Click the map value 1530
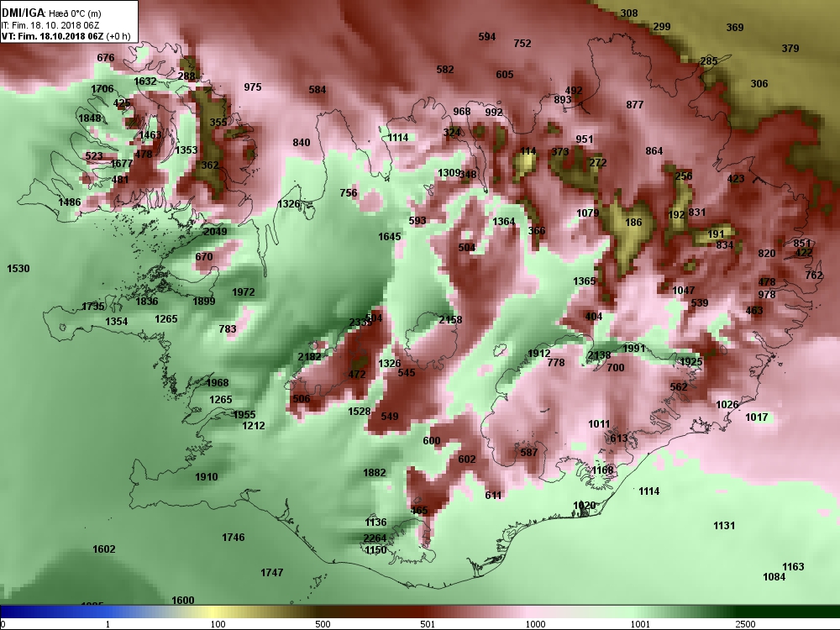 (x=18, y=269)
